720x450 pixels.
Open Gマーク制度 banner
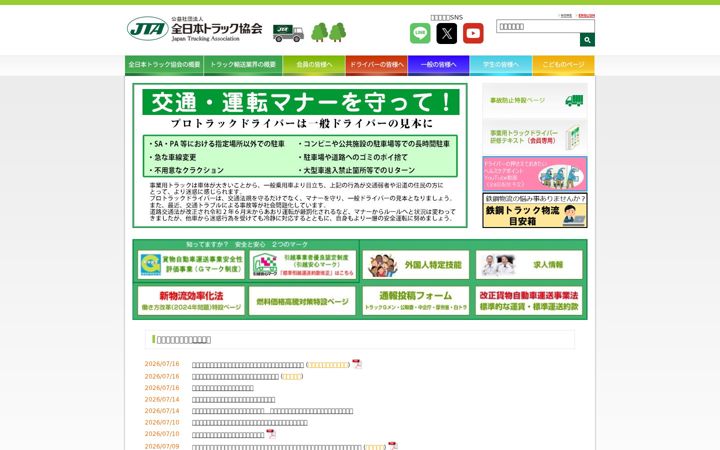pos(191,264)
